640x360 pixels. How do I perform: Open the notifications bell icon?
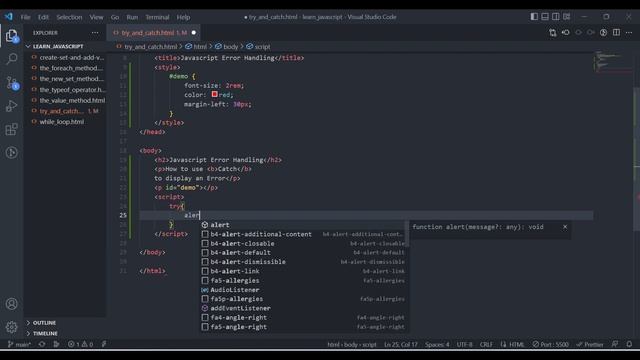click(629, 344)
